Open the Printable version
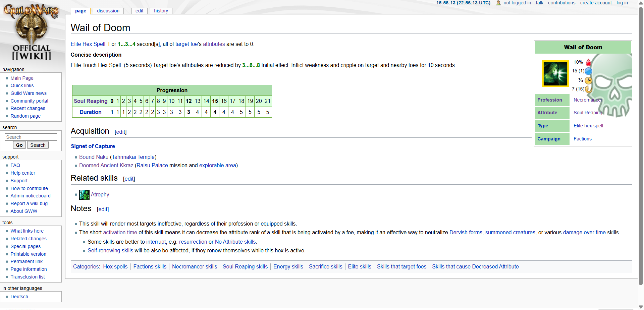This screenshot has height=310, width=644. pos(28,254)
